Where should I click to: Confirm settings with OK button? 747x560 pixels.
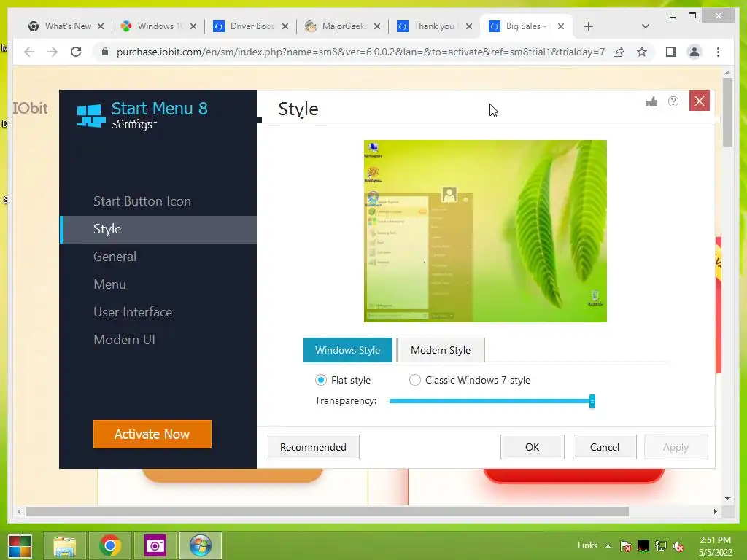click(532, 447)
